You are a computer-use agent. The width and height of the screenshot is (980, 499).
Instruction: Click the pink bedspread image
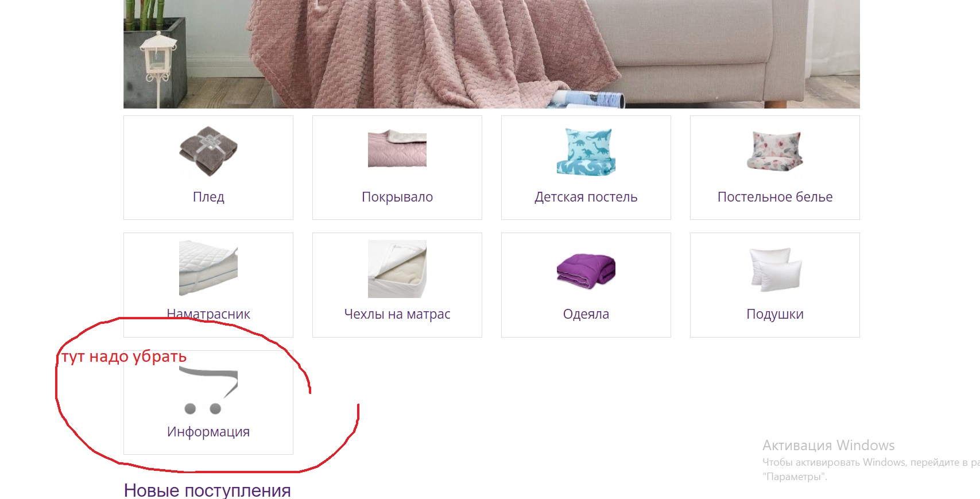[397, 149]
